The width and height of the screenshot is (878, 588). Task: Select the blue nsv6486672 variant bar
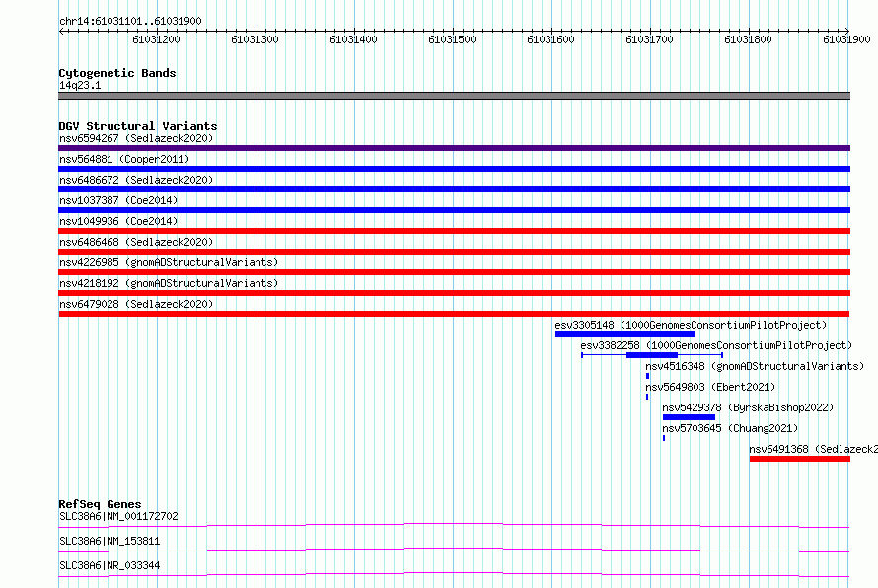click(x=454, y=189)
